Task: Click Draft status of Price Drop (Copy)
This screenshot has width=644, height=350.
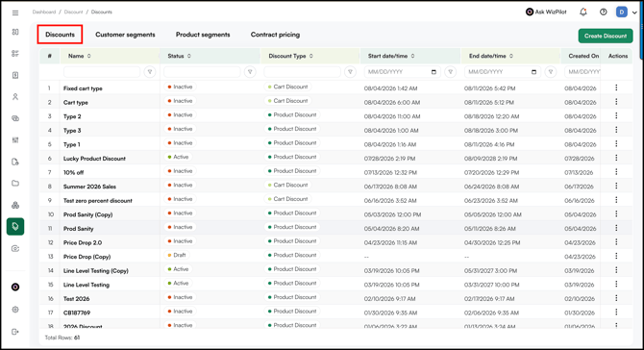Action: point(176,255)
